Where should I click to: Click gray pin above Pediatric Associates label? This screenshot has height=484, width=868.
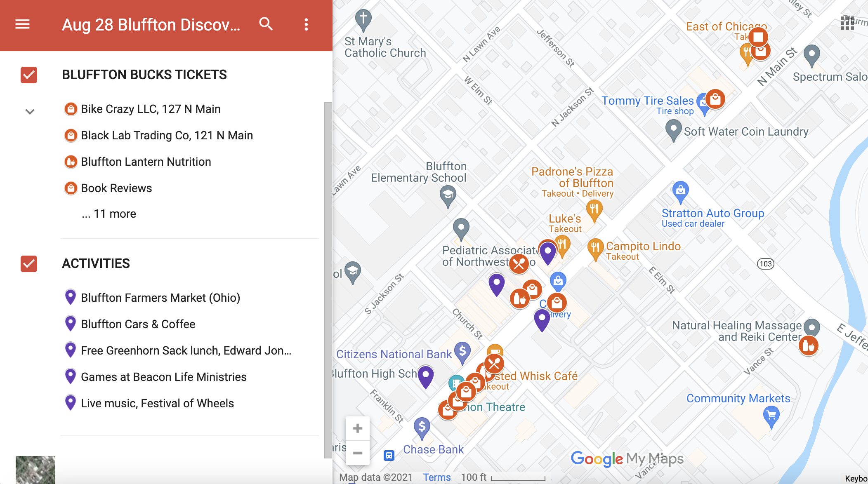point(461,229)
